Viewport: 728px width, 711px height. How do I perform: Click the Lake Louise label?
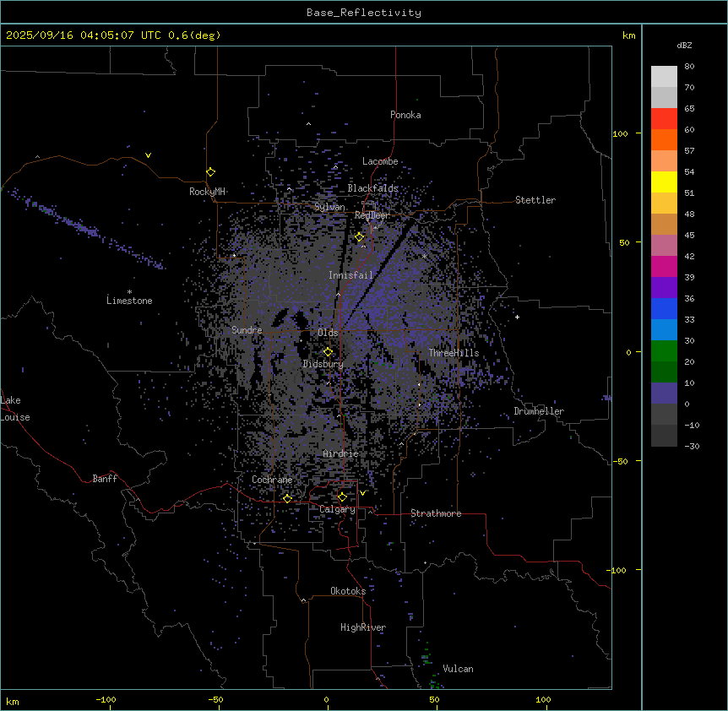(x=15, y=409)
